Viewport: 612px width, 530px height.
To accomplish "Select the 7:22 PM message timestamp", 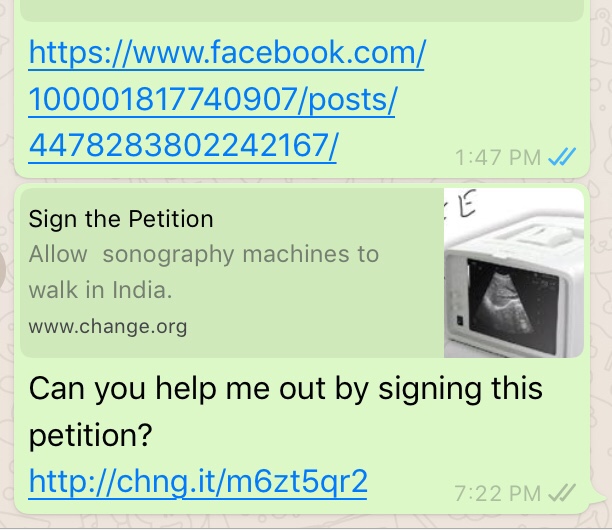I will tap(498, 494).
